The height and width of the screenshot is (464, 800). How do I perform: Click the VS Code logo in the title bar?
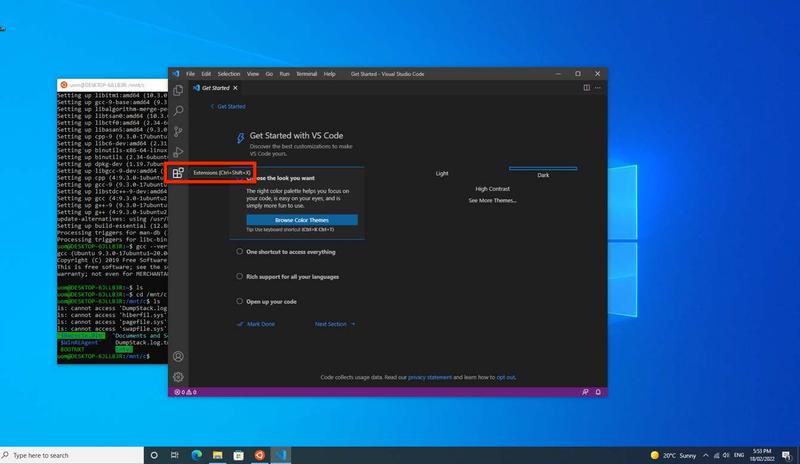coord(176,74)
